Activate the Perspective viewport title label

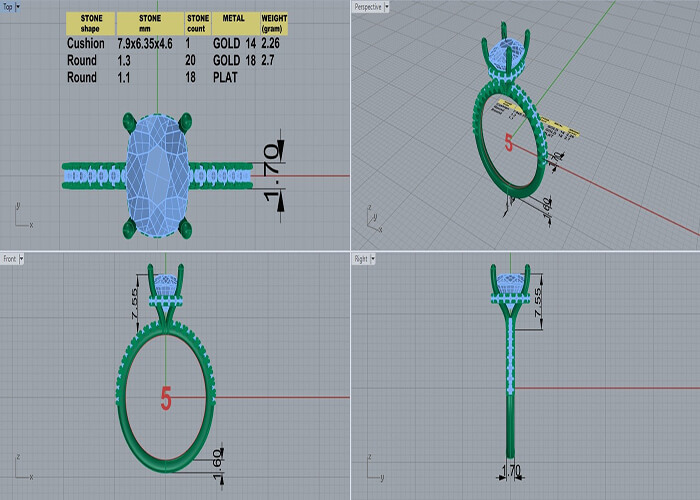pyautogui.click(x=368, y=7)
